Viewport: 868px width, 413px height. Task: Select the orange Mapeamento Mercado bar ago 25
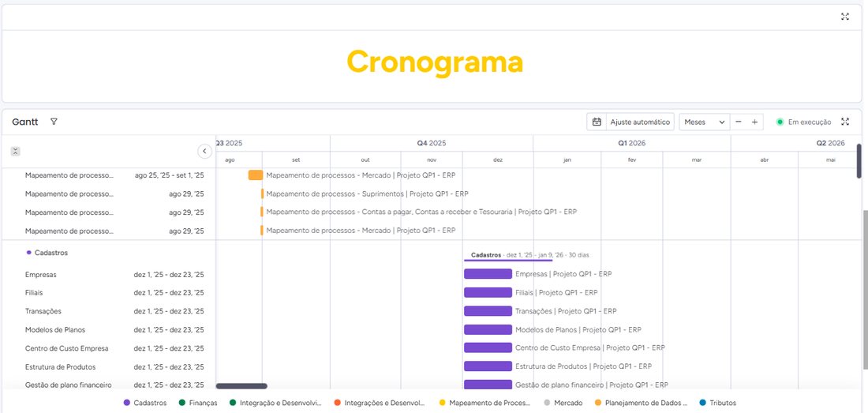pos(256,175)
